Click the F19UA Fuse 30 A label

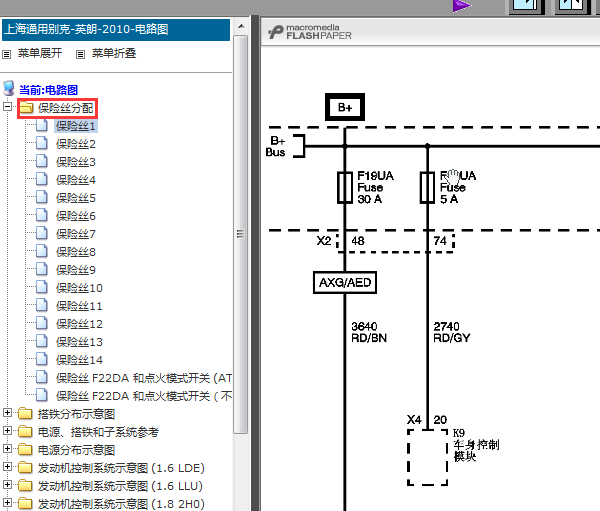pyautogui.click(x=375, y=187)
